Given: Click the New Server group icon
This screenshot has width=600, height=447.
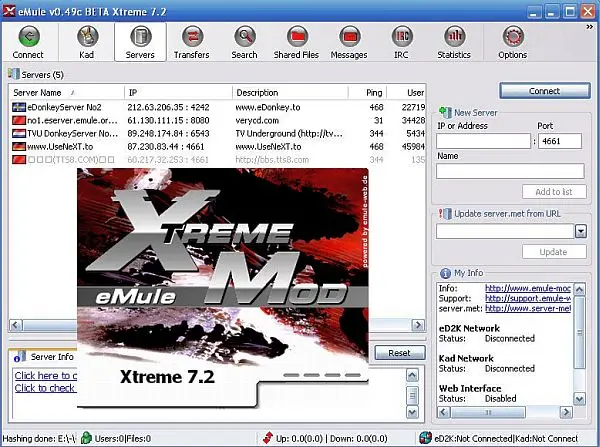Looking at the screenshot, I should coord(445,112).
